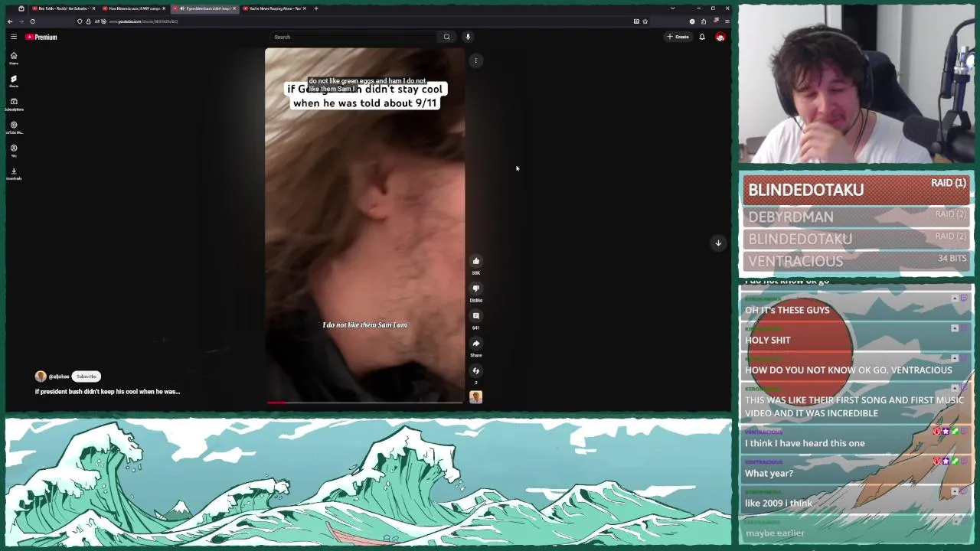
Task: Go back with the browser back arrow
Action: [x=10, y=21]
